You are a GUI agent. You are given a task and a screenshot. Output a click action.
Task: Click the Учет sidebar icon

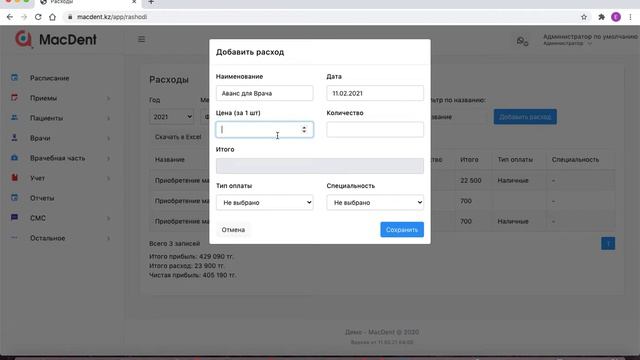[x=14, y=177]
